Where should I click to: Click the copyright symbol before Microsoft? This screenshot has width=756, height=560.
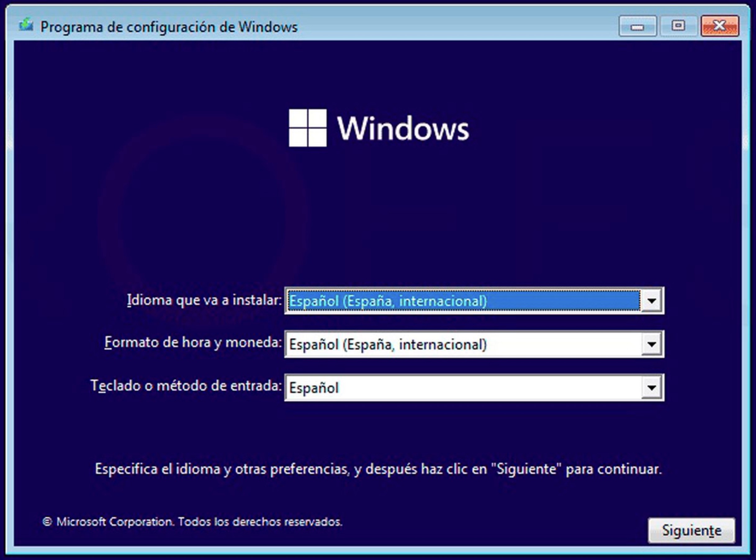[x=47, y=522]
